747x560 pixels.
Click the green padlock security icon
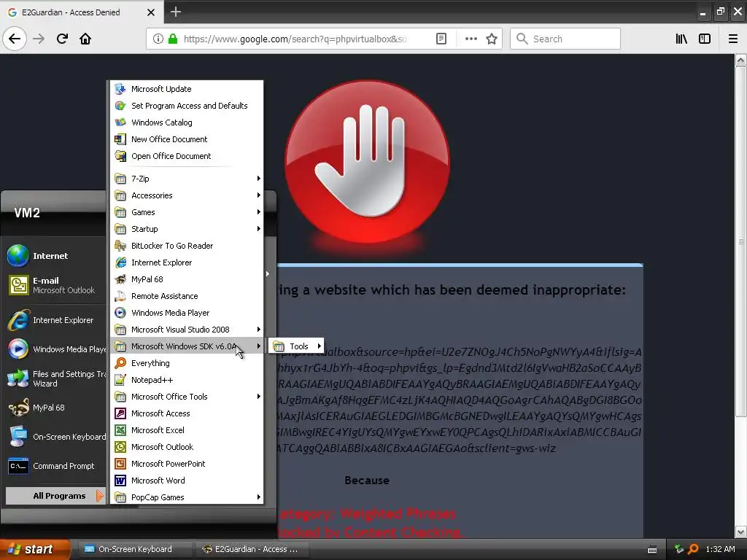pos(173,39)
